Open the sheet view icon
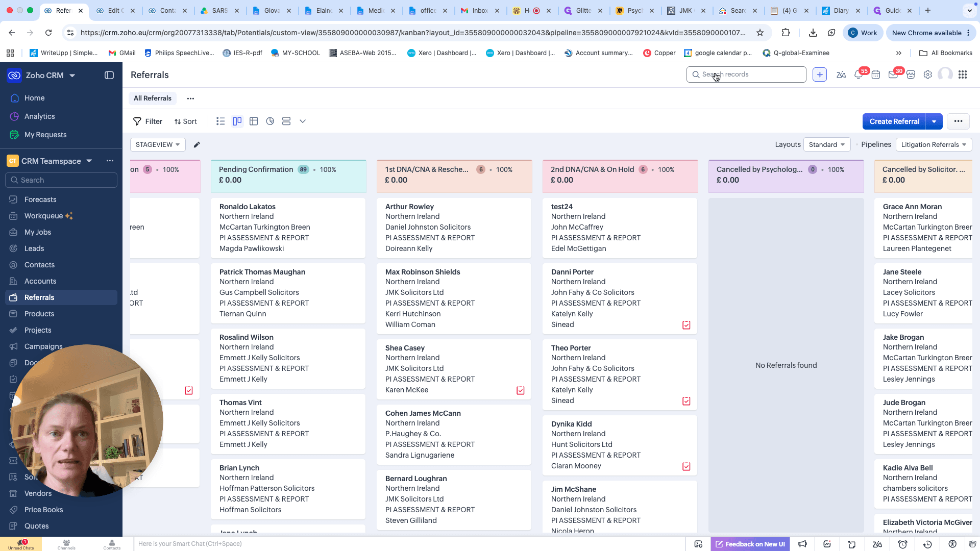This screenshot has height=551, width=980. coord(254,121)
